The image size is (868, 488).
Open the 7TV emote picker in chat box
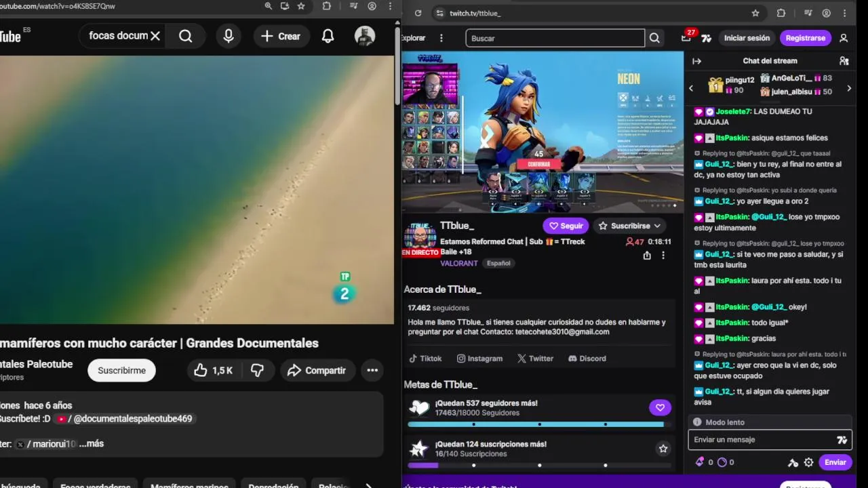pos(842,440)
